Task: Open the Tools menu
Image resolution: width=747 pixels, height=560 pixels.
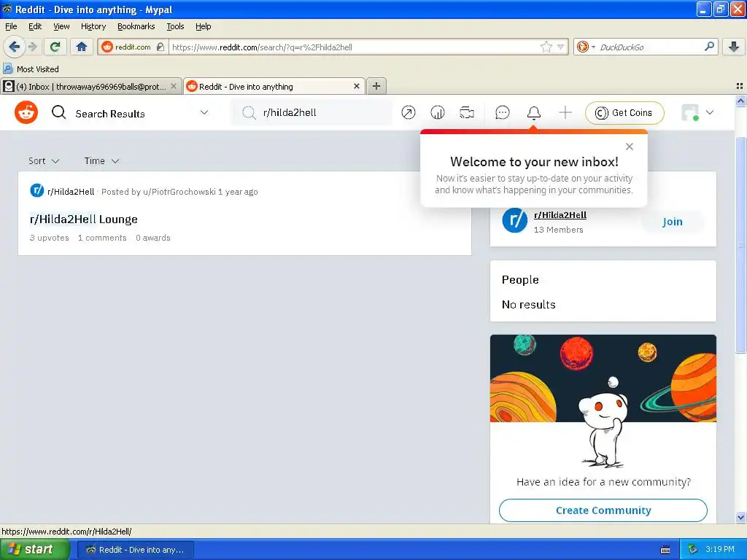Action: [175, 26]
